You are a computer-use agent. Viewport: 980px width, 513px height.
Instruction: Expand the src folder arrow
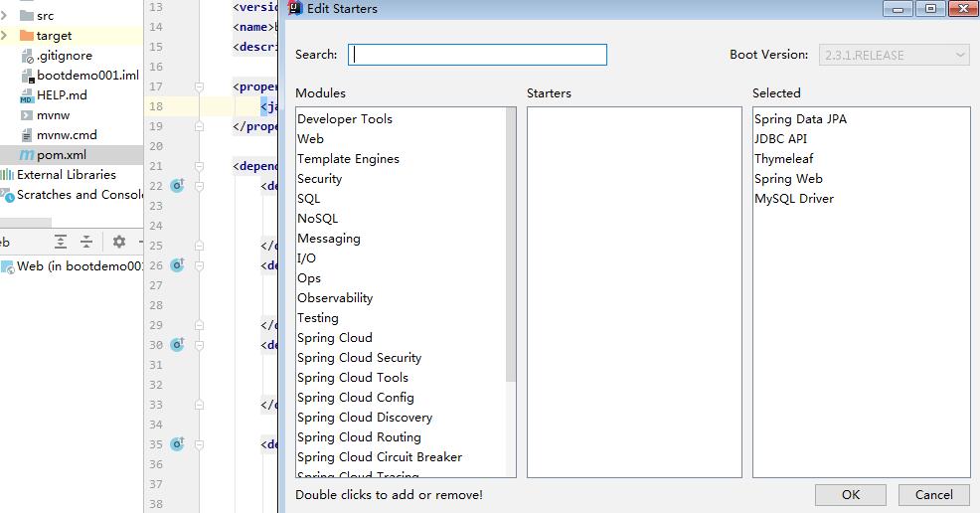[5, 16]
